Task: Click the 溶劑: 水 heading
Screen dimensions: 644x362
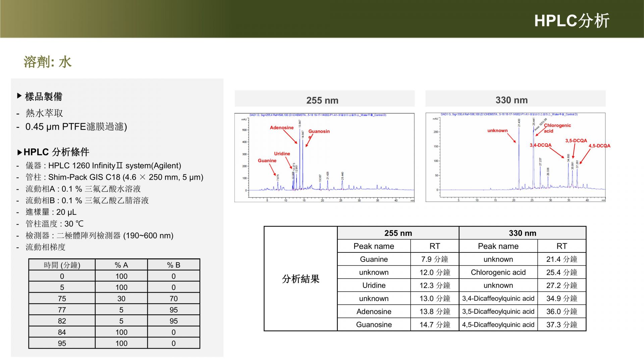Action: pos(48,62)
